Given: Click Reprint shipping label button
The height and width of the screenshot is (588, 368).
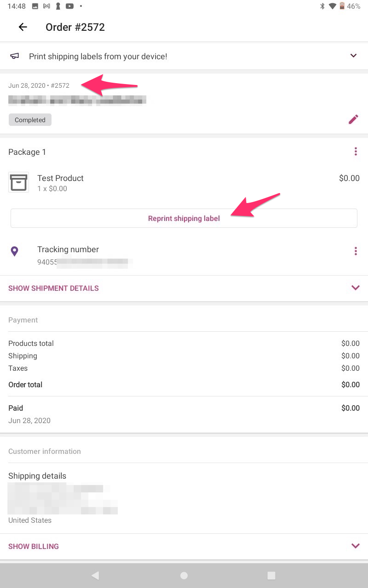Looking at the screenshot, I should coord(184,218).
